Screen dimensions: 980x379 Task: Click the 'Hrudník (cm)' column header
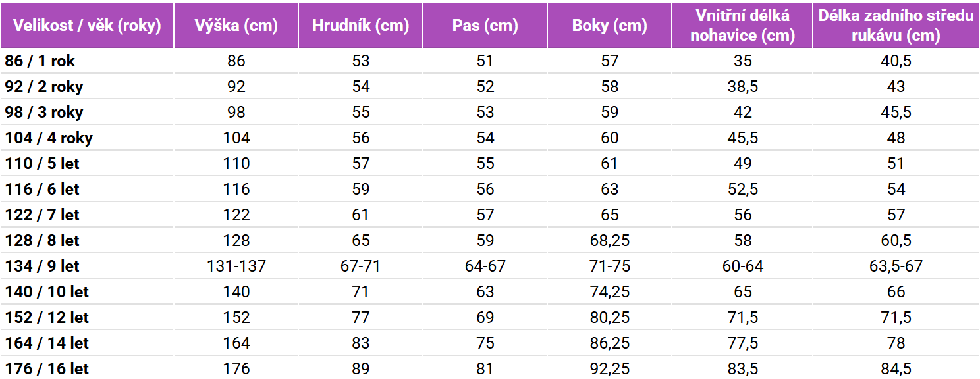coord(360,26)
